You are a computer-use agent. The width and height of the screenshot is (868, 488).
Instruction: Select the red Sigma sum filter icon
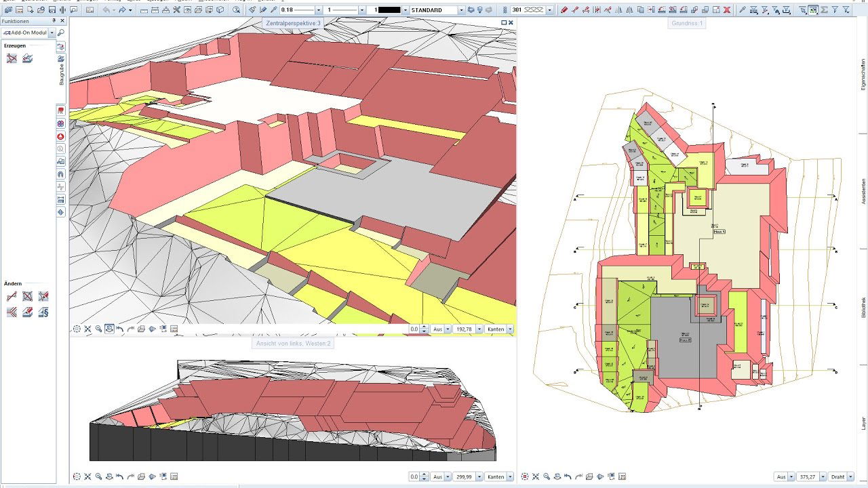pos(824,10)
